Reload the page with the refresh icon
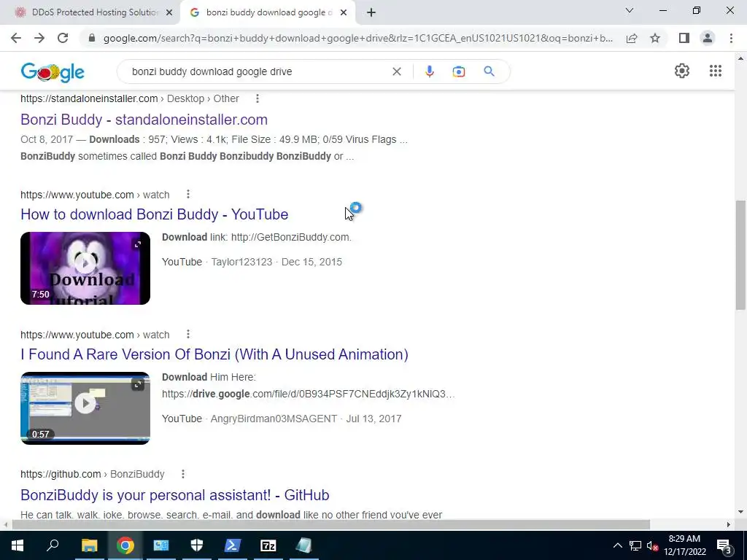 click(63, 38)
